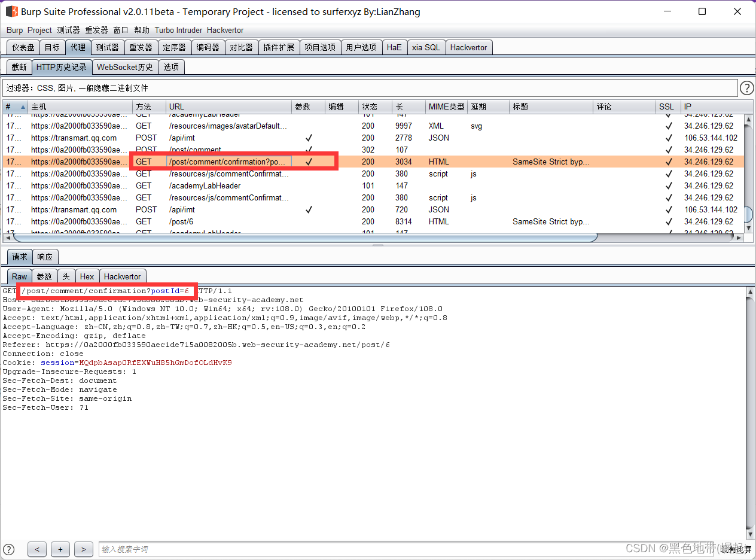Select the /post/6 history row
Image resolution: width=756 pixels, height=560 pixels.
point(373,221)
